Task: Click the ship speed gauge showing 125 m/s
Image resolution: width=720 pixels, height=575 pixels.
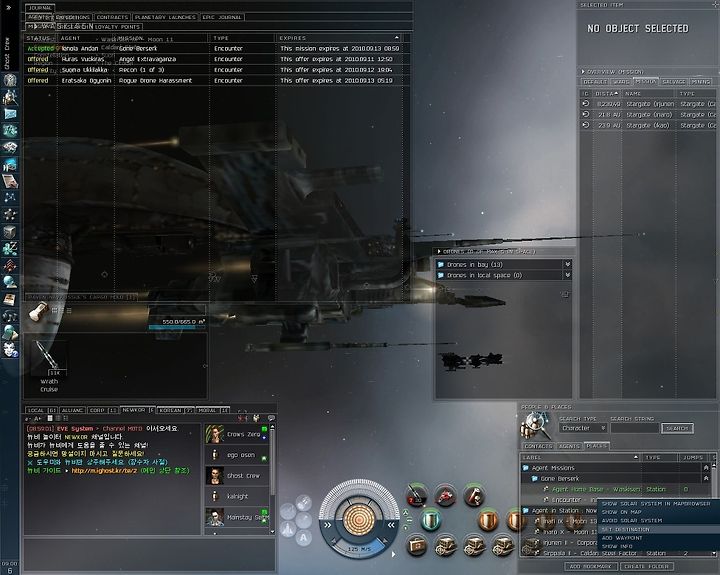Action: pyautogui.click(x=359, y=548)
